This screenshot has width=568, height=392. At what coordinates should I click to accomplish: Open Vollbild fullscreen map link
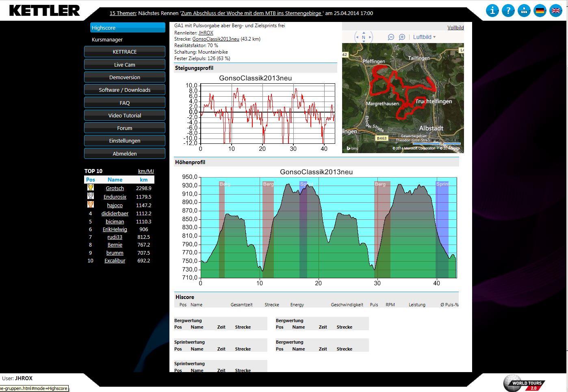455,28
